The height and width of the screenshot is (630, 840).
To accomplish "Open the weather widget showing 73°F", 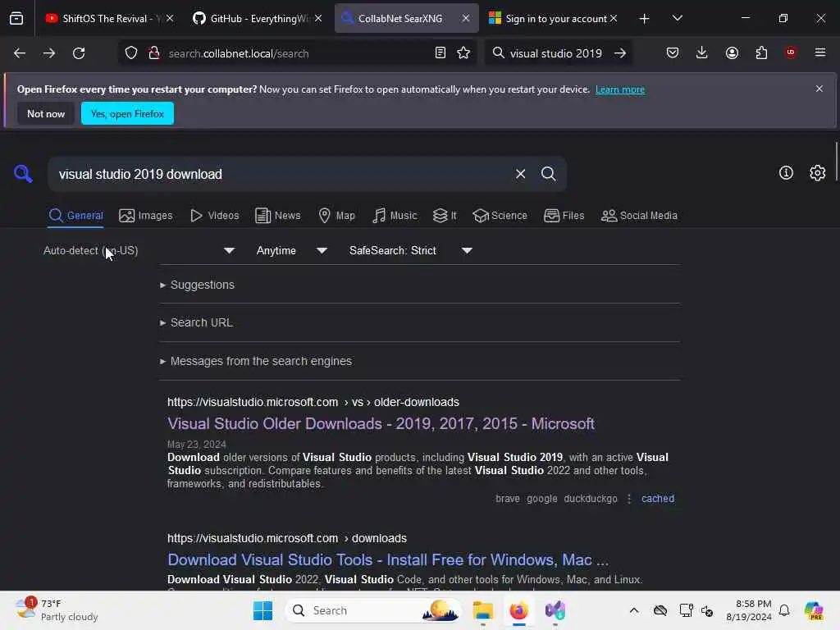I will pyautogui.click(x=57, y=610).
